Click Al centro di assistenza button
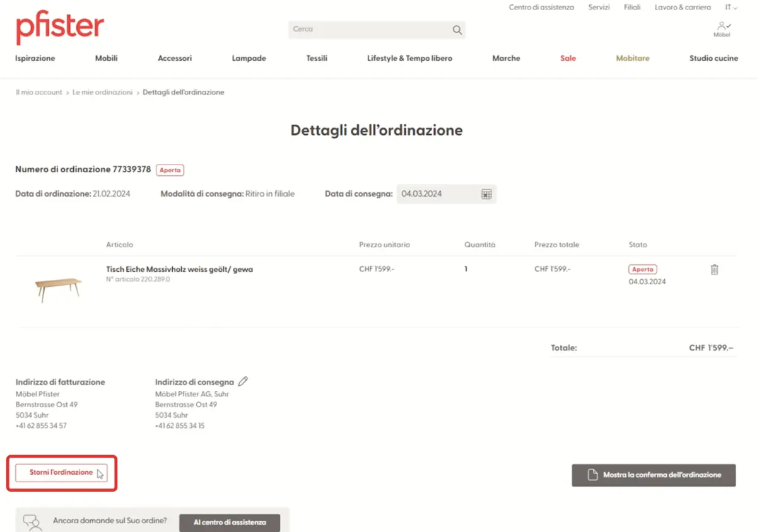 (x=230, y=522)
